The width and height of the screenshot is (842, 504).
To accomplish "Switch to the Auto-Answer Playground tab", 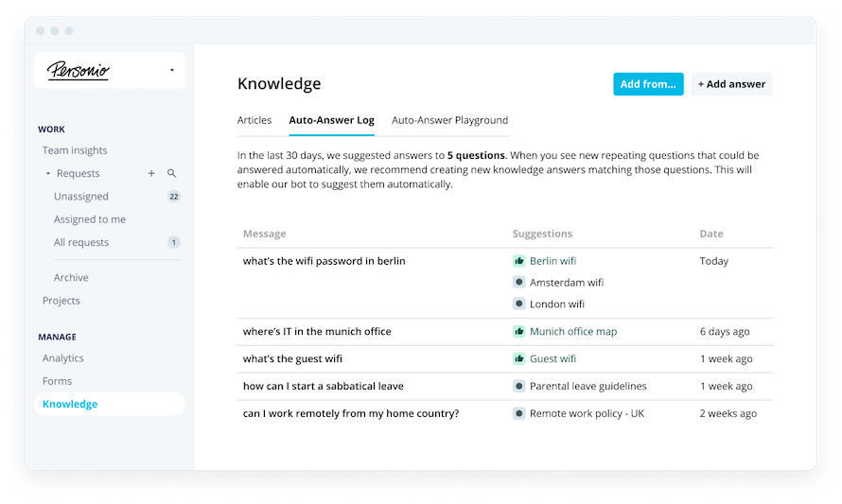I will tap(449, 120).
